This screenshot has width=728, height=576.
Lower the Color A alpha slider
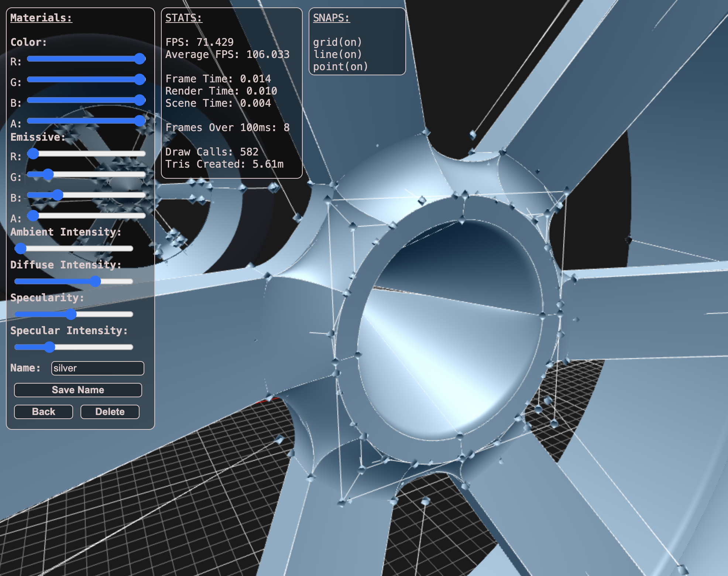[x=140, y=120]
